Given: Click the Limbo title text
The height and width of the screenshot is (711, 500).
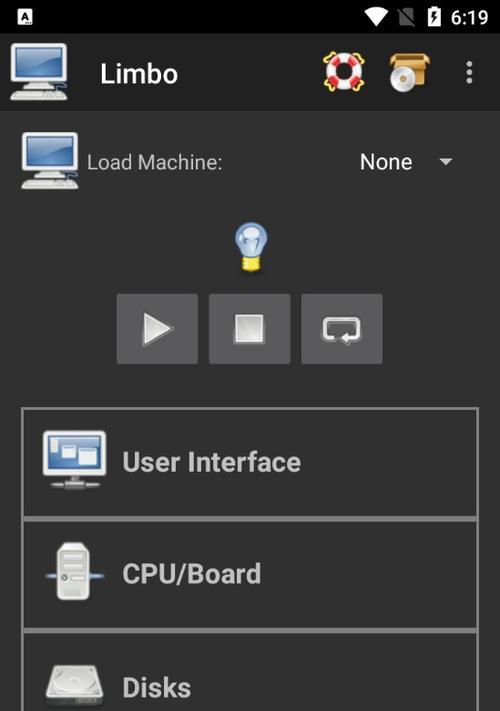Looking at the screenshot, I should (139, 73).
